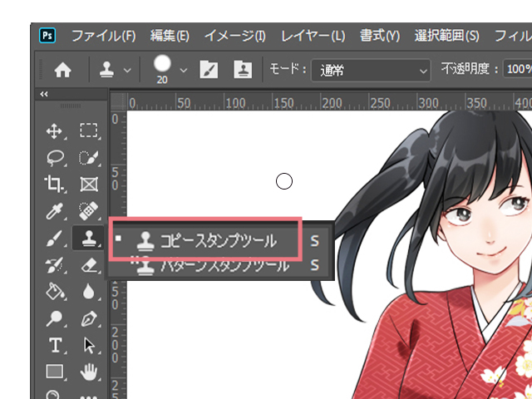Select the Lasso tool

55,158
